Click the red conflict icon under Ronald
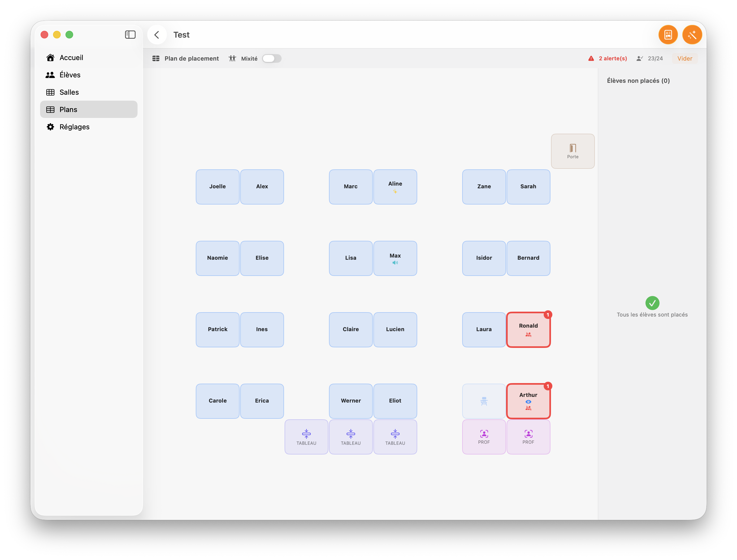Viewport: 737px width, 560px height. [528, 335]
